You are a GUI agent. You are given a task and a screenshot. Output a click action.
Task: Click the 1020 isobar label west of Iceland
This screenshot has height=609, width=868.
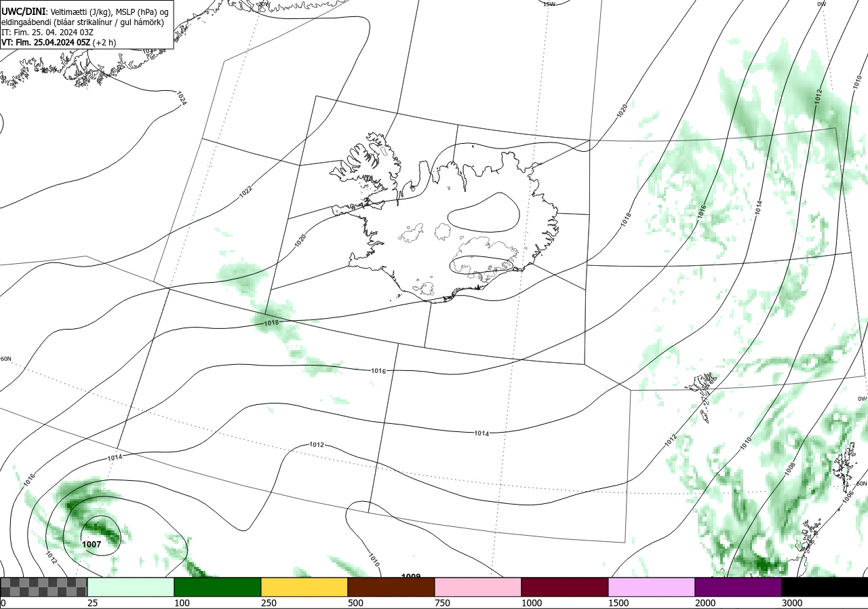tap(300, 239)
